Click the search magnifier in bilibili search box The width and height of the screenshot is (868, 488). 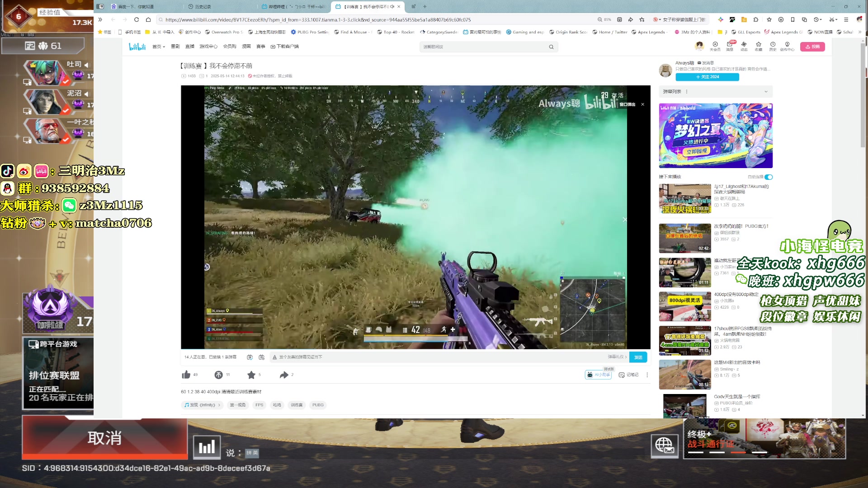click(x=551, y=47)
